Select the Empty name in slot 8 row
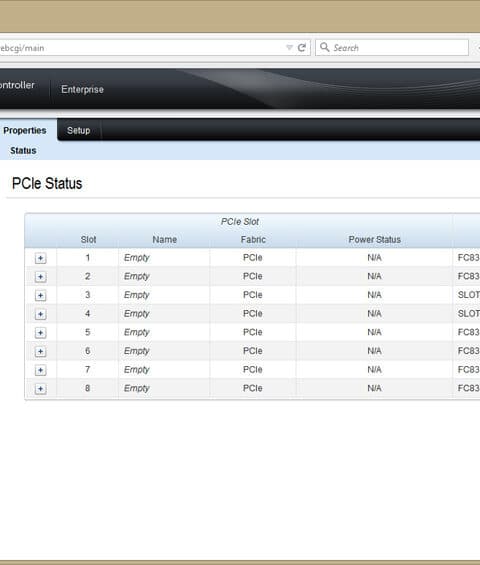480x565 pixels. click(137, 388)
